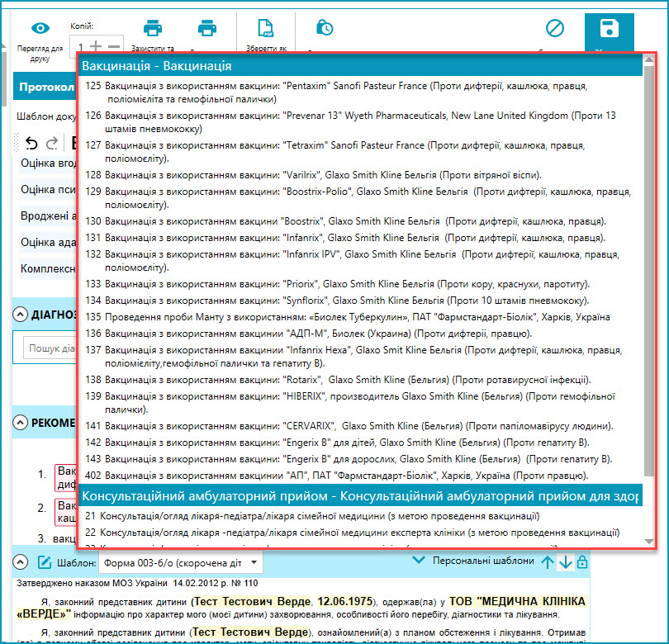
Task: Expand Персональні шаблони chevron
Action: point(419,560)
